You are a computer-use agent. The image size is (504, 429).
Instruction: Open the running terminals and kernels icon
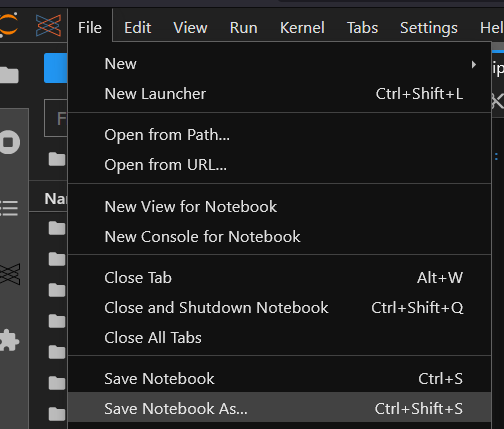click(x=9, y=142)
